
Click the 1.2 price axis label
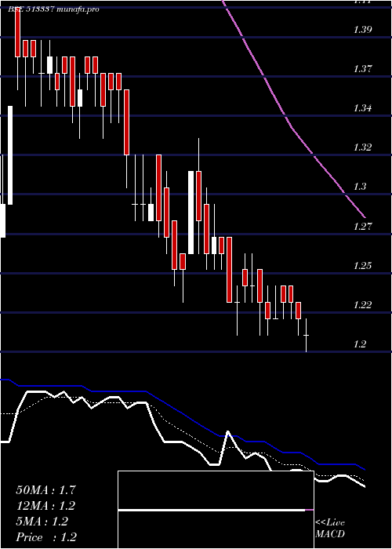click(360, 344)
